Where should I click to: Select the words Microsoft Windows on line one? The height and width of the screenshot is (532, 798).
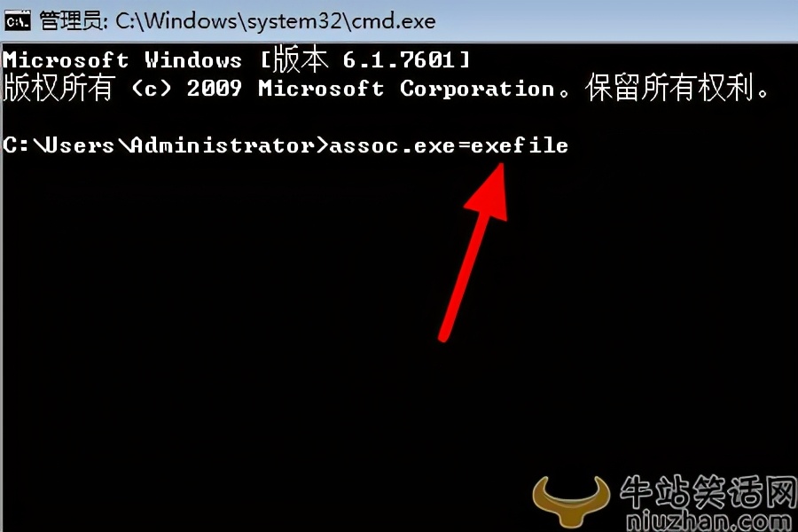122,60
